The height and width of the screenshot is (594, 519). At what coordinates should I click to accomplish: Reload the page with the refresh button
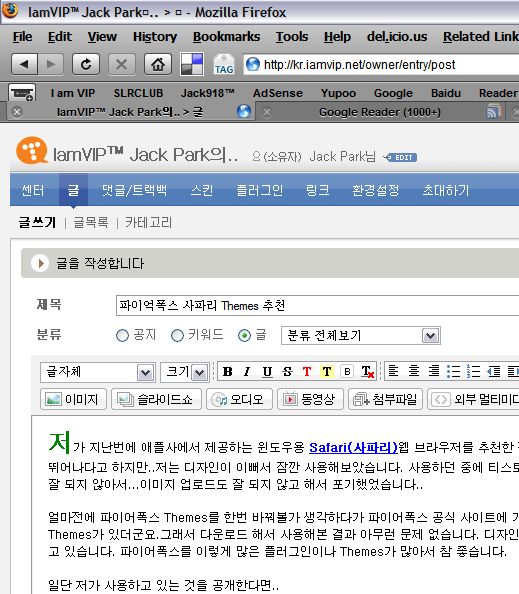86,64
